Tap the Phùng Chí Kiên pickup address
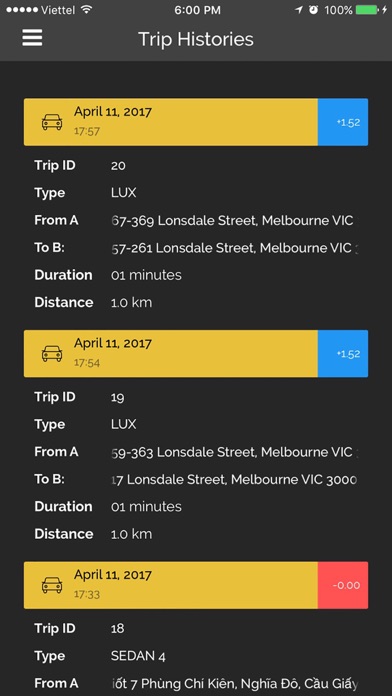Screen dimensions: 392x696 pyautogui.click(x=234, y=684)
